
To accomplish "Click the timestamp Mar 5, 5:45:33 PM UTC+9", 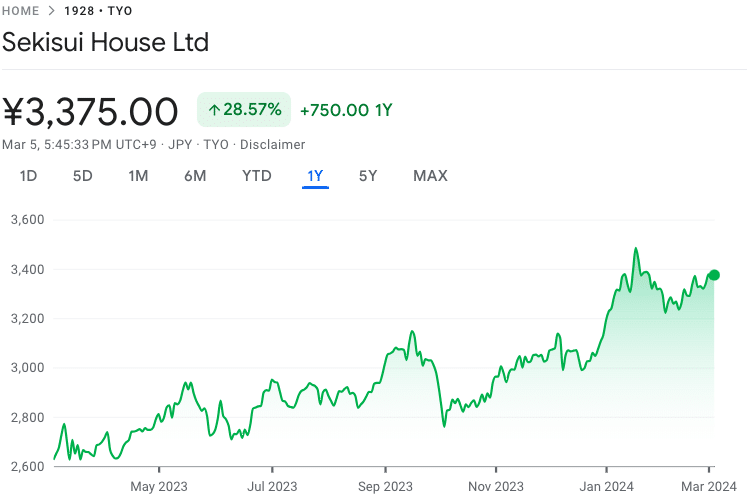I will [79, 144].
